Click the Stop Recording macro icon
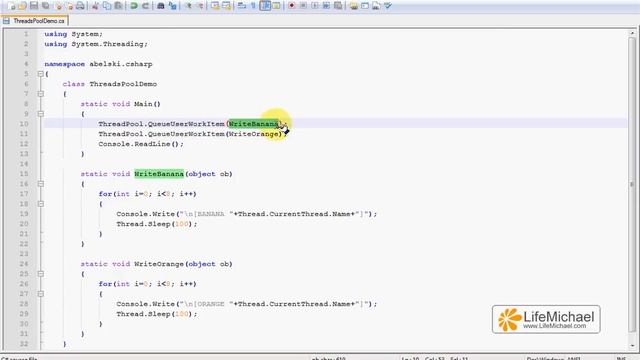The width and height of the screenshot is (640, 360). coord(303,6)
